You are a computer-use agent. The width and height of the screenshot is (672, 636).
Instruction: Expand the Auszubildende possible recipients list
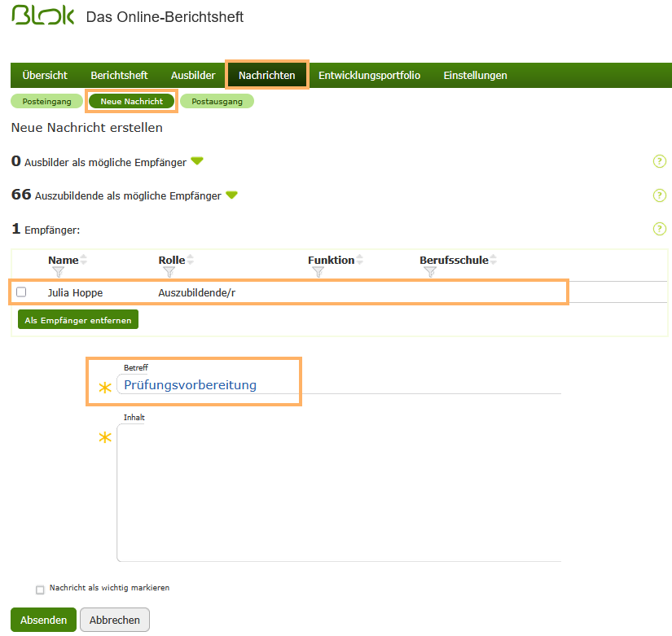pos(231,195)
